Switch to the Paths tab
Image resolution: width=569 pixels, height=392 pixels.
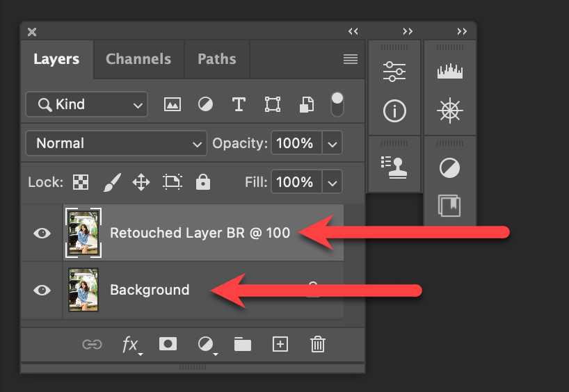[x=216, y=59]
